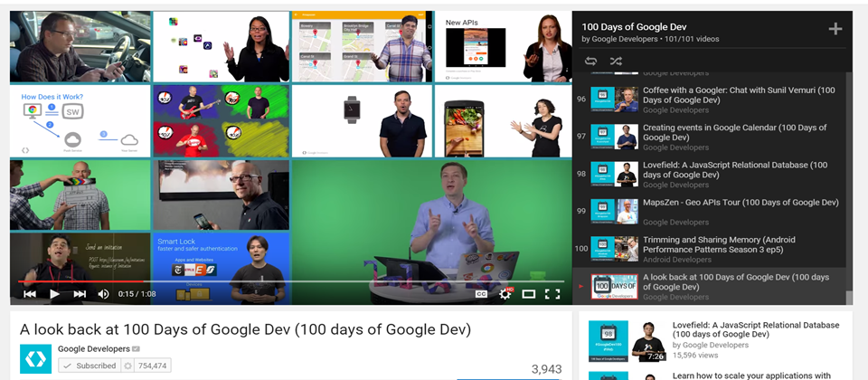Save playlist with the plus icon
The image size is (868, 380).
click(x=835, y=29)
